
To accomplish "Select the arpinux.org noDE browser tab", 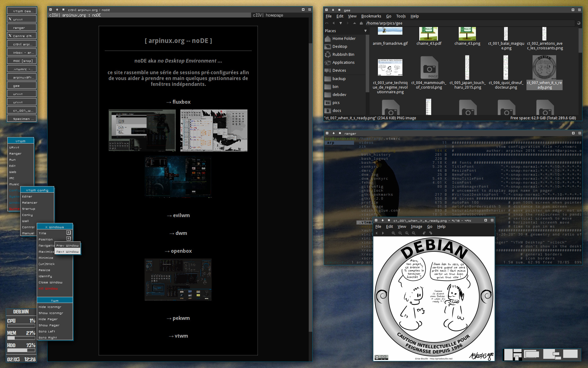I will (x=149, y=15).
